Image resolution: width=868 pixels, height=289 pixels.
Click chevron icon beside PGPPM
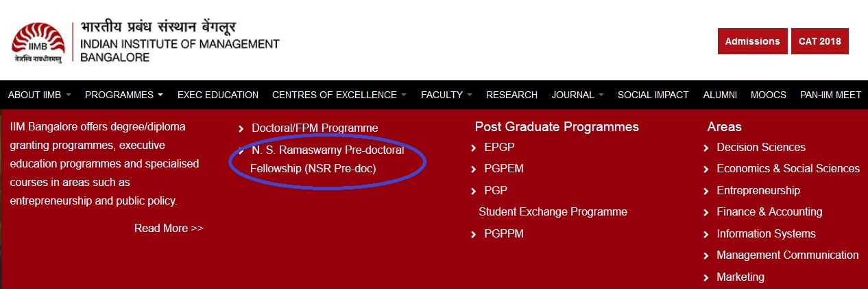coord(474,234)
